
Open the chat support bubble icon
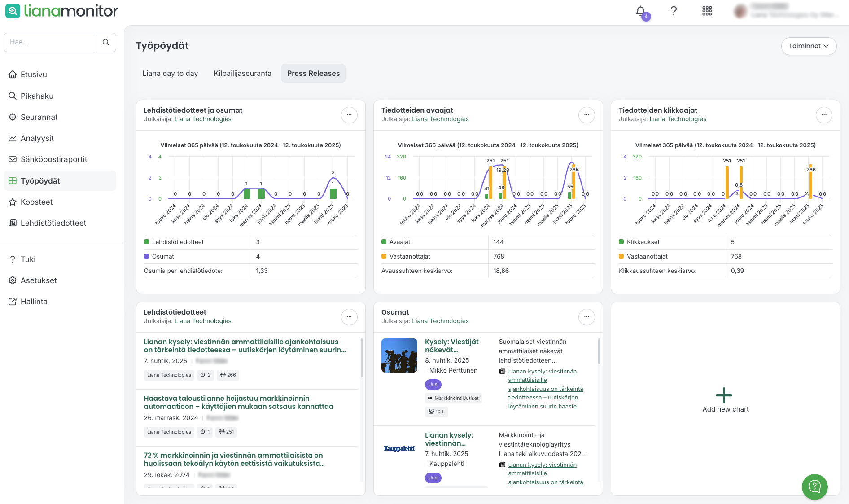pos(814,486)
